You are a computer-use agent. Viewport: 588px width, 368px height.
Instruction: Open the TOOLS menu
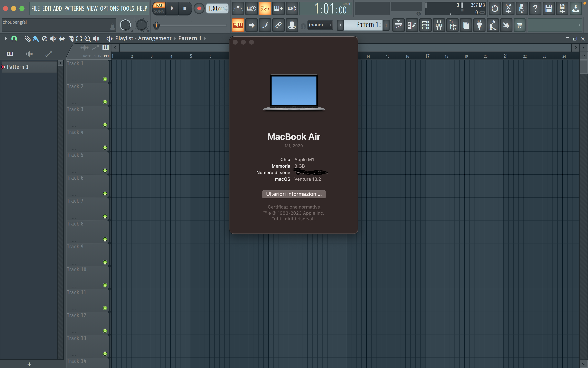pyautogui.click(x=127, y=9)
